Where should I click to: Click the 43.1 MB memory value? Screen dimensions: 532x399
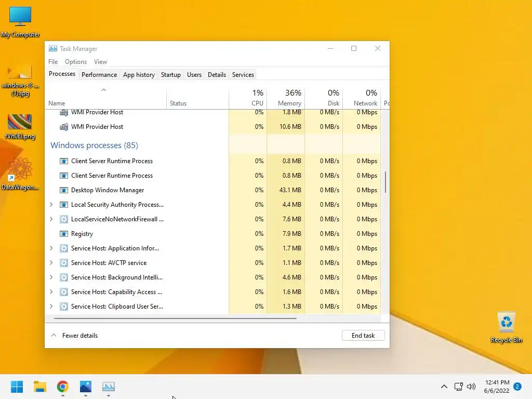point(290,190)
